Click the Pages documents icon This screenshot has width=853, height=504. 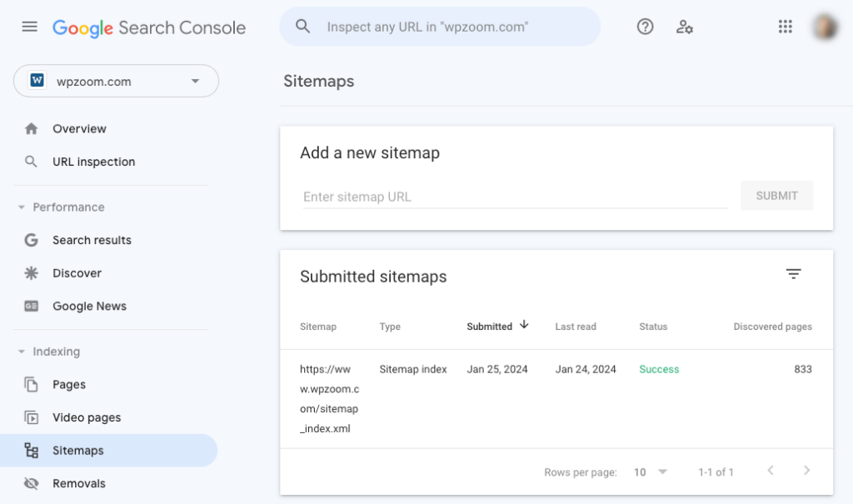(x=31, y=384)
